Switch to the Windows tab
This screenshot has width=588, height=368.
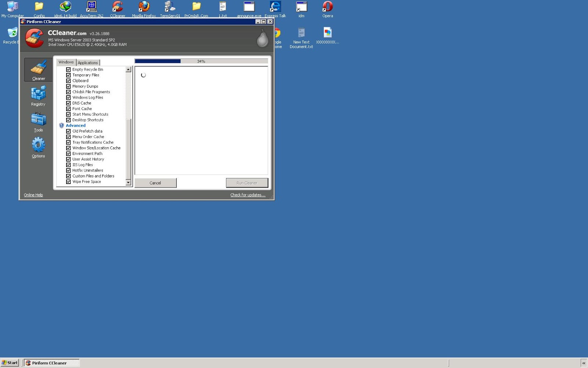click(x=66, y=62)
